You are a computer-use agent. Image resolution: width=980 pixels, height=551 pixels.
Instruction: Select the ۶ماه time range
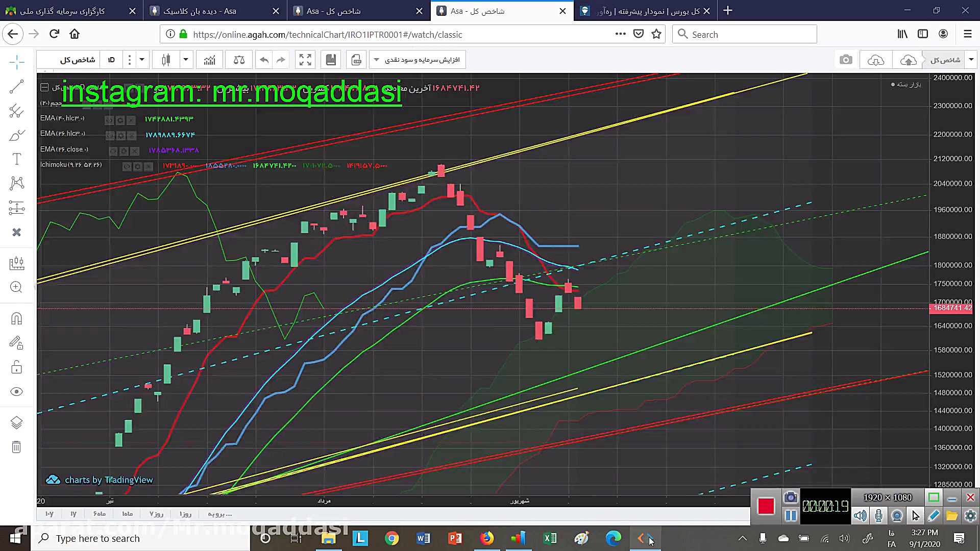click(x=100, y=514)
